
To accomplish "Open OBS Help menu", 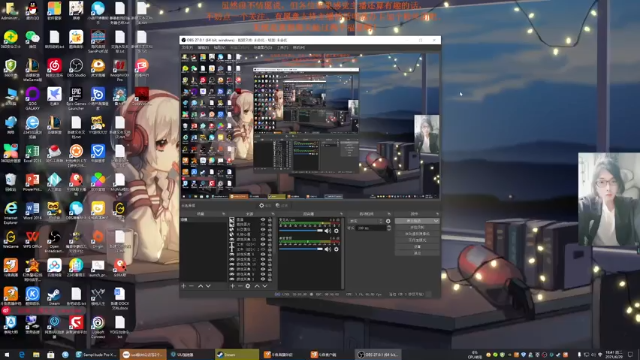I will [x=298, y=48].
